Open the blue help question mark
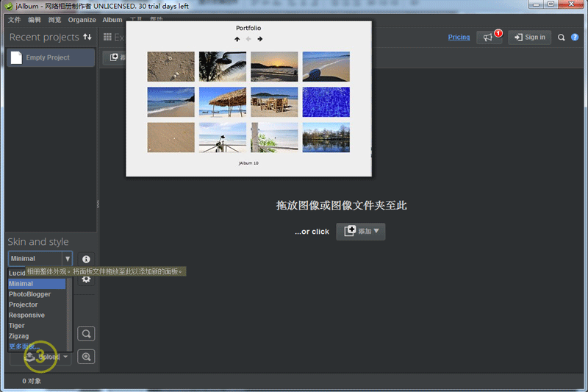 click(575, 38)
